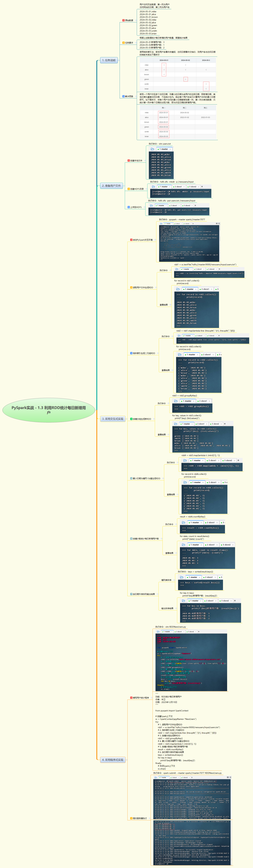Click text 执行命令：vim RDDNewUsers.py
The width and height of the screenshot is (253, 868).
tap(170, 627)
